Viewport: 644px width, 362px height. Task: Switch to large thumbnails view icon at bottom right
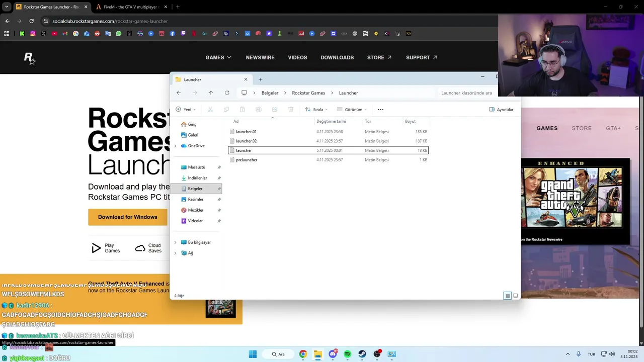[x=515, y=296]
